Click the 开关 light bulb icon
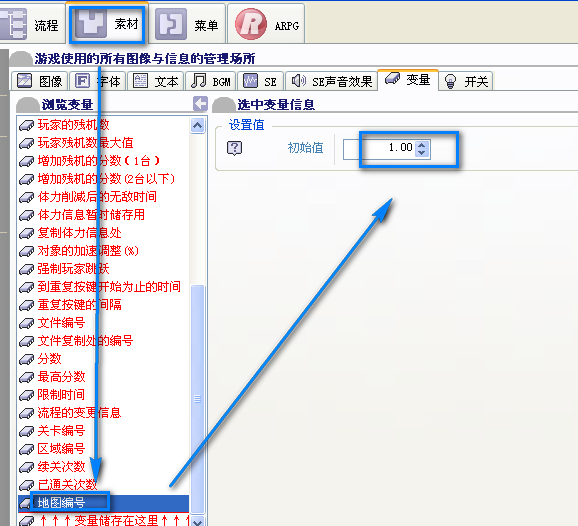 coord(450,81)
